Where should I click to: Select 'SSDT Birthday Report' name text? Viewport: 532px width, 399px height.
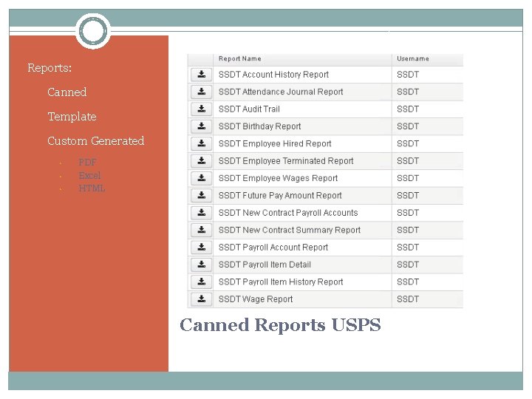tap(259, 126)
